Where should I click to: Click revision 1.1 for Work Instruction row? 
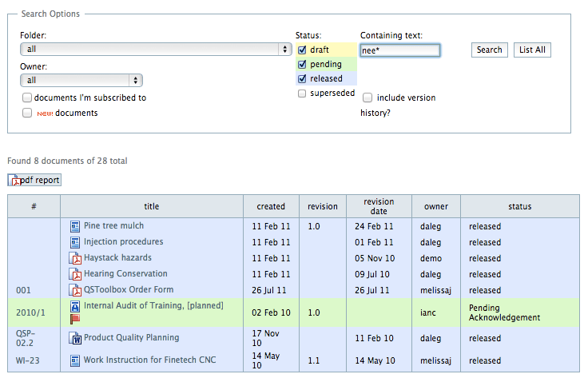pyautogui.click(x=314, y=360)
